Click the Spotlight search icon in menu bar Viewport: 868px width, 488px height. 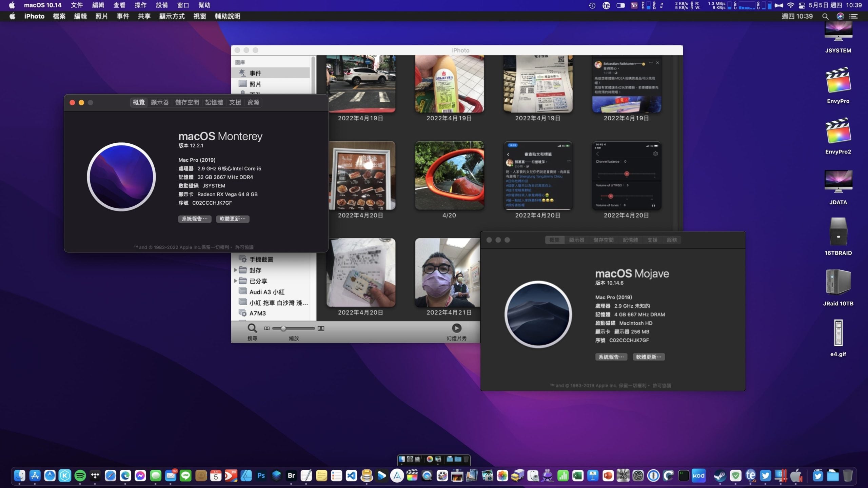point(825,16)
